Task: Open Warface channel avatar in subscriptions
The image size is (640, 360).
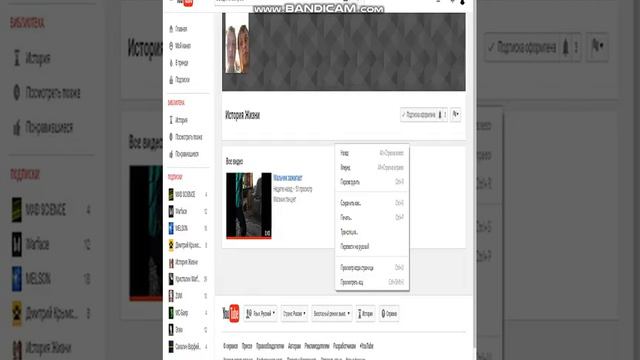Action: (171, 211)
